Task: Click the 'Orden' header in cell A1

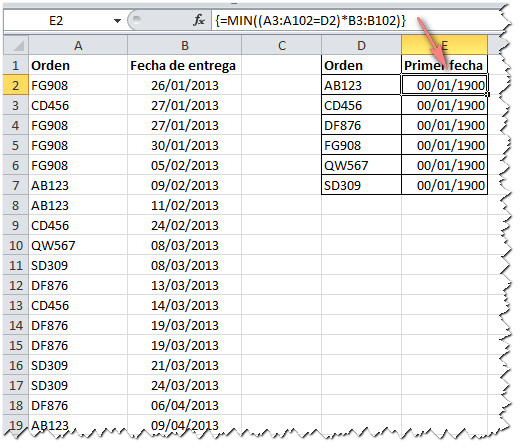Action: click(x=78, y=65)
